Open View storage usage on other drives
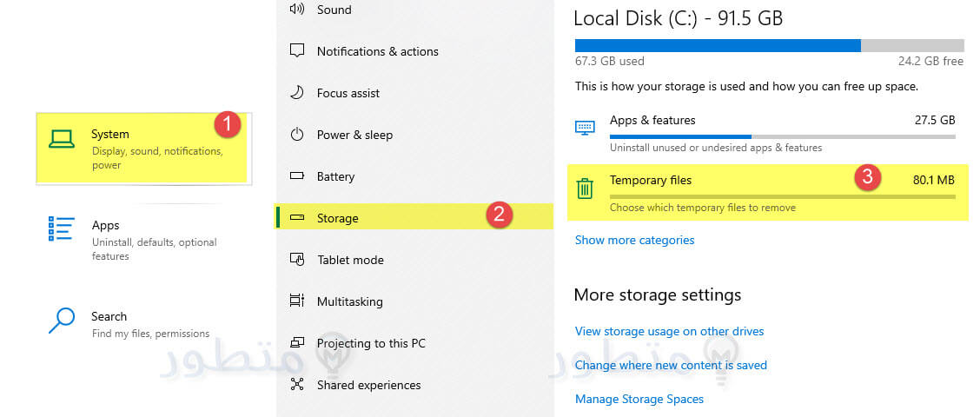 [x=669, y=331]
